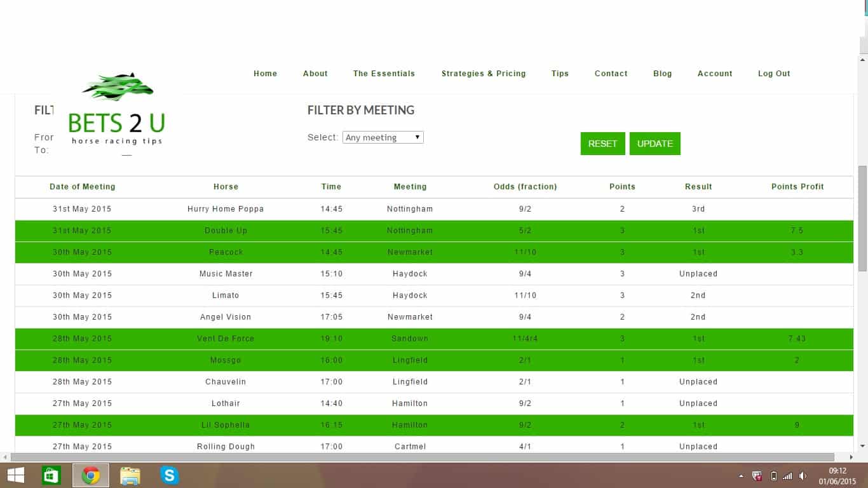This screenshot has height=488, width=868.
Task: Click the Chauvelin horse entry
Action: pyautogui.click(x=226, y=382)
